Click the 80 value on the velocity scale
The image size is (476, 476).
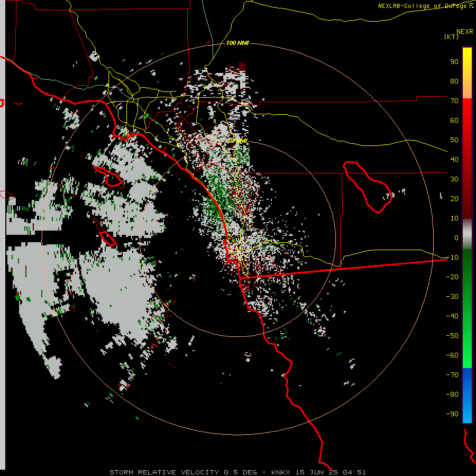(454, 81)
